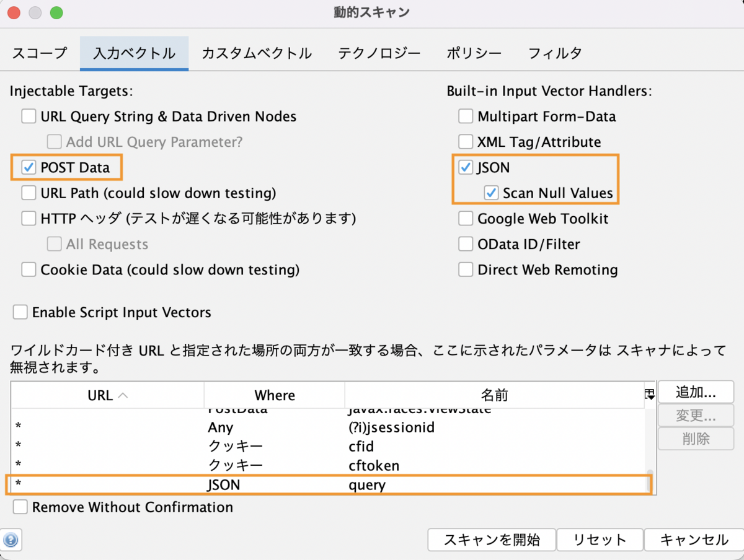Check Enable Script Input Vectors
This screenshot has width=744, height=560.
[20, 312]
